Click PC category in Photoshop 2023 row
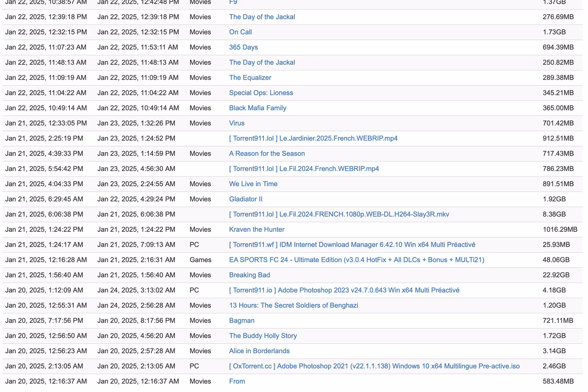 [x=194, y=290]
